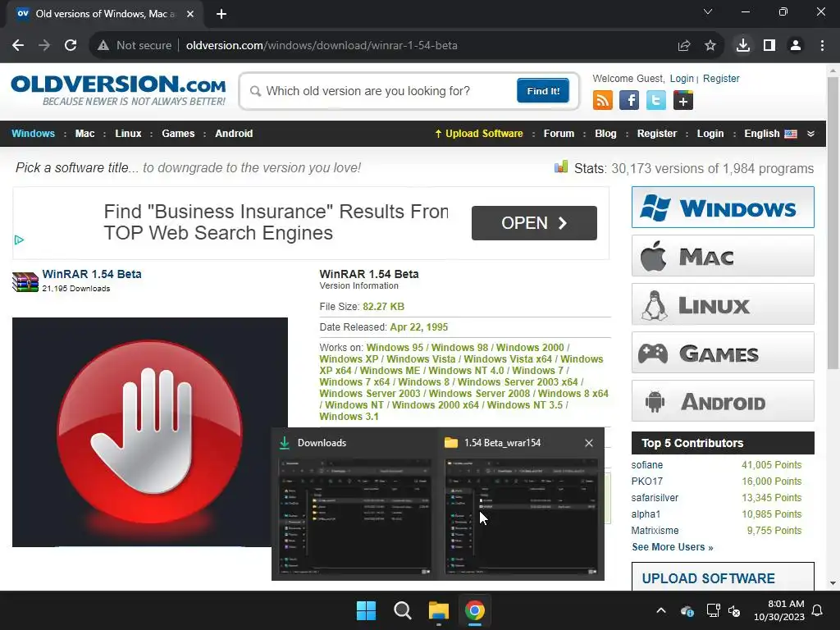
Task: Reload the page with refresh icon
Action: [71, 46]
